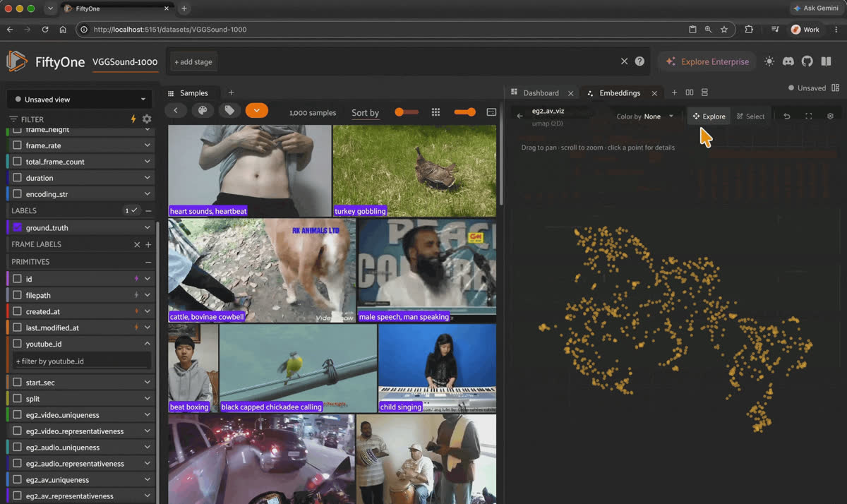Open the Discord link icon
847x504 pixels.
click(x=788, y=61)
